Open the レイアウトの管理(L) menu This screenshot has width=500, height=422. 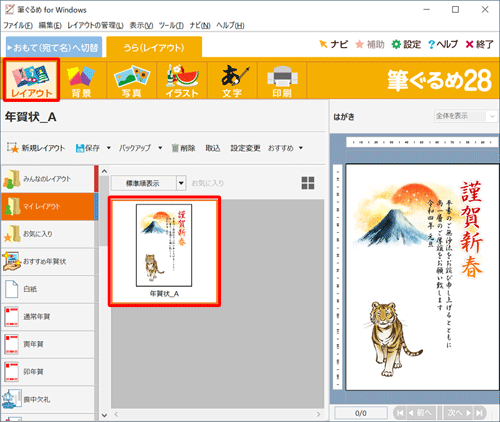(95, 25)
